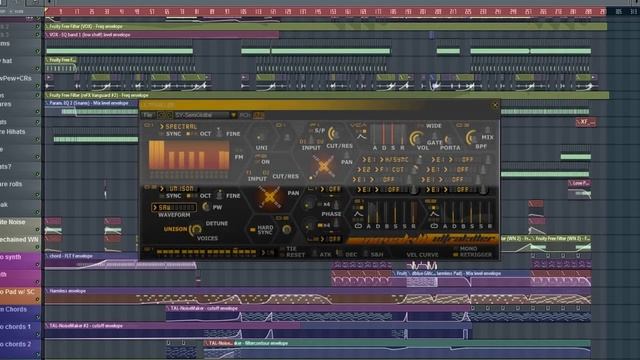Toggle the ON switch below UNI
This screenshot has height=360, width=640.
[x=262, y=162]
